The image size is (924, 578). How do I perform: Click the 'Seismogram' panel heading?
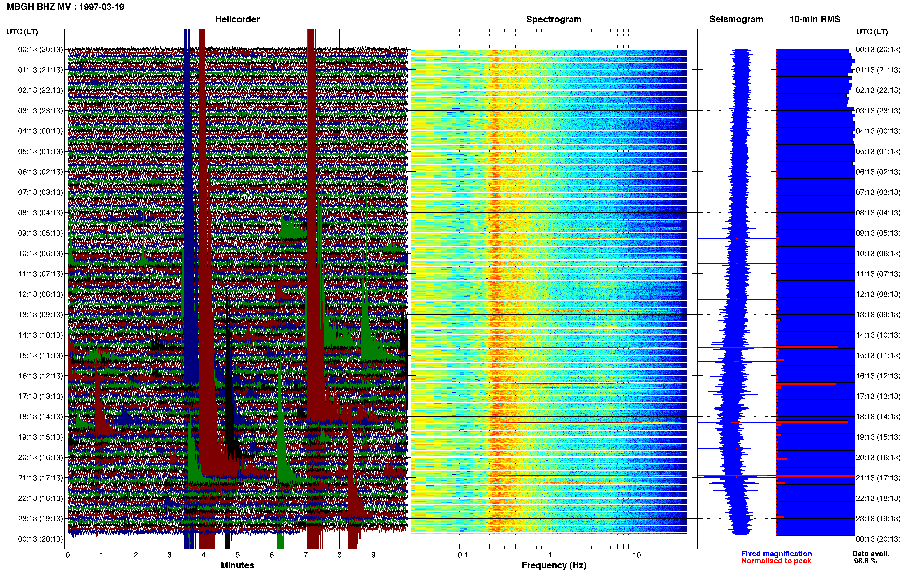(x=736, y=19)
